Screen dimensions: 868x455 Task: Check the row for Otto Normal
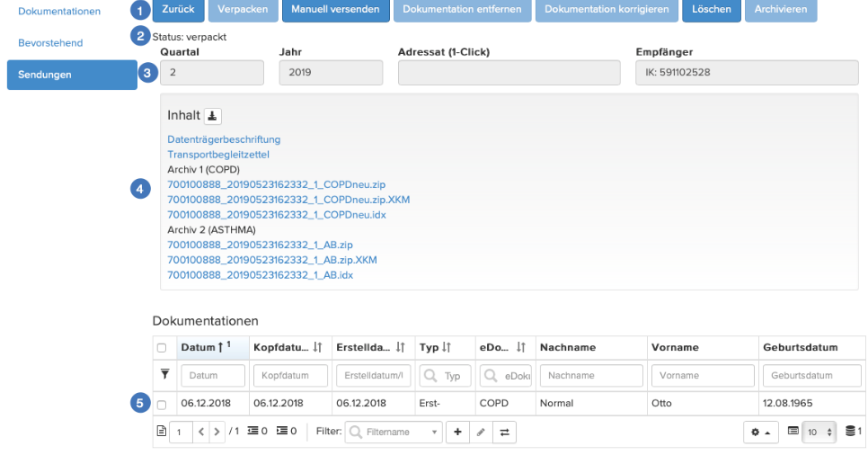(162, 405)
